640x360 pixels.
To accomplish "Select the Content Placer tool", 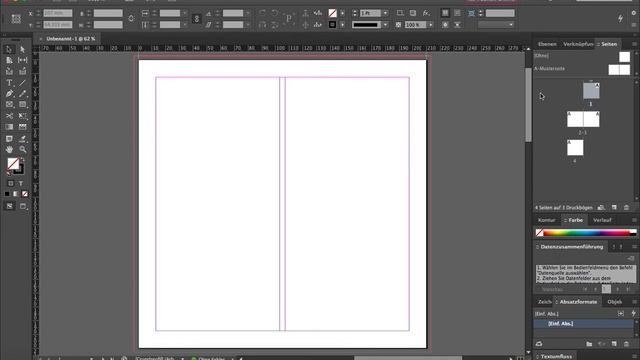I will [x=22, y=71].
